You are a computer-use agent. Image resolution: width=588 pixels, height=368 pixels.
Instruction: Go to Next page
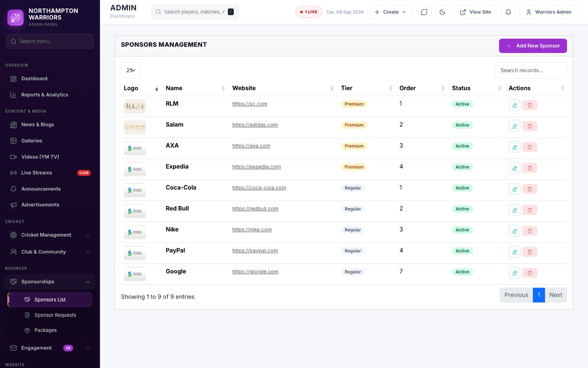(556, 295)
